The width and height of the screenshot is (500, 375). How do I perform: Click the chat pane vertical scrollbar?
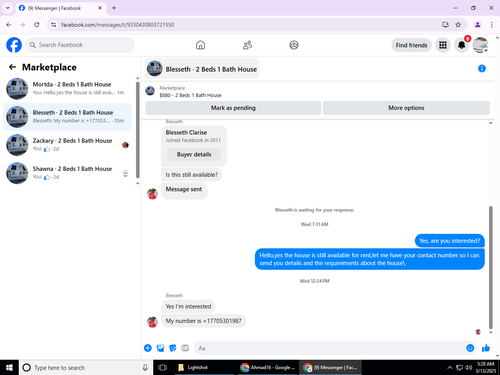click(x=490, y=267)
